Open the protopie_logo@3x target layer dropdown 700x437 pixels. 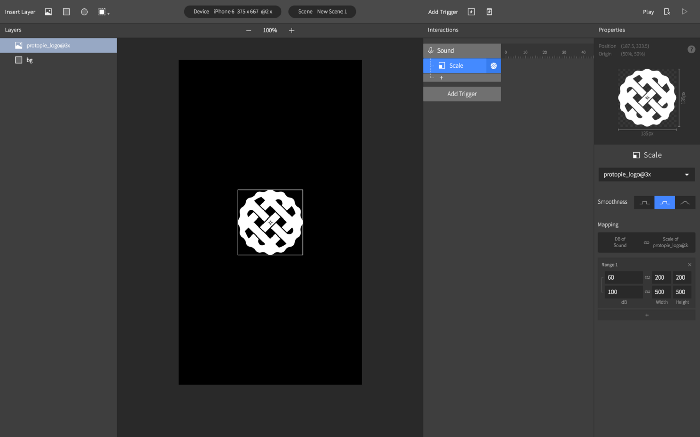click(x=646, y=175)
